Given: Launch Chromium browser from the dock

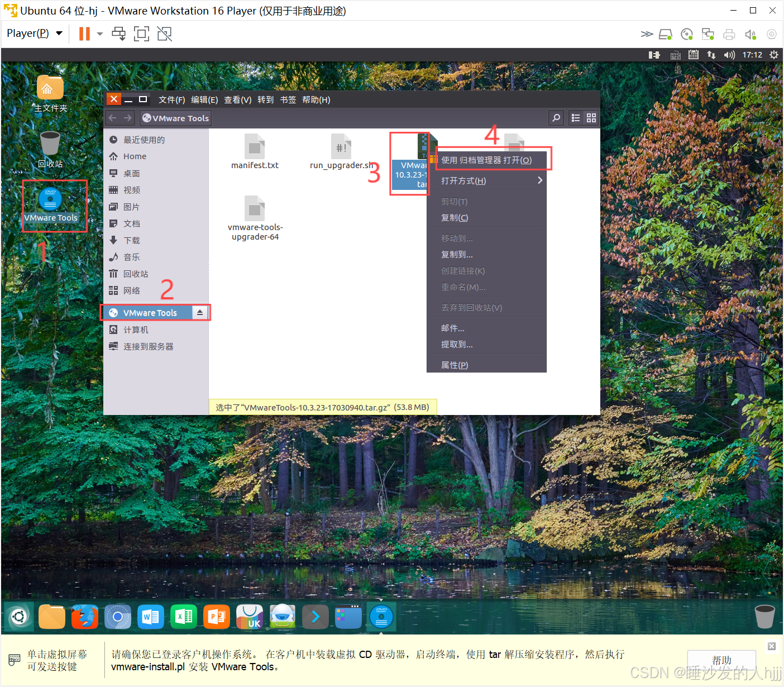Looking at the screenshot, I should point(118,617).
